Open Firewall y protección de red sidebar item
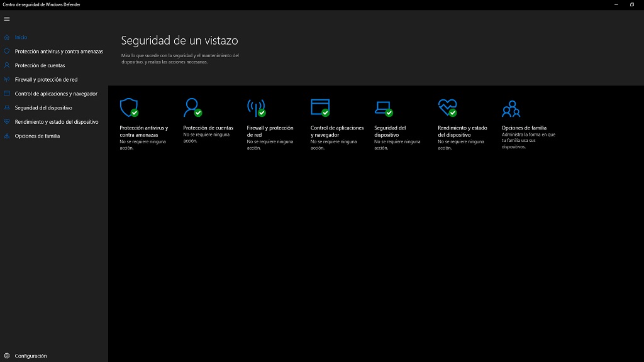This screenshot has width=644, height=362. point(46,80)
